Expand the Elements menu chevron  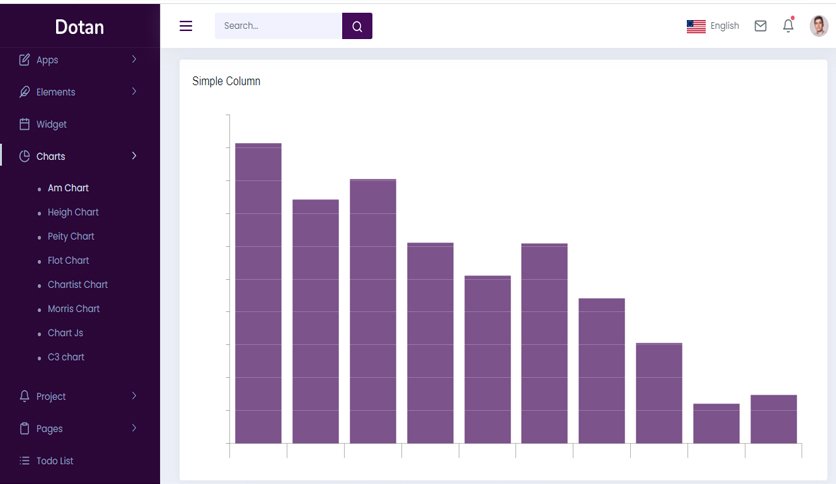[134, 91]
